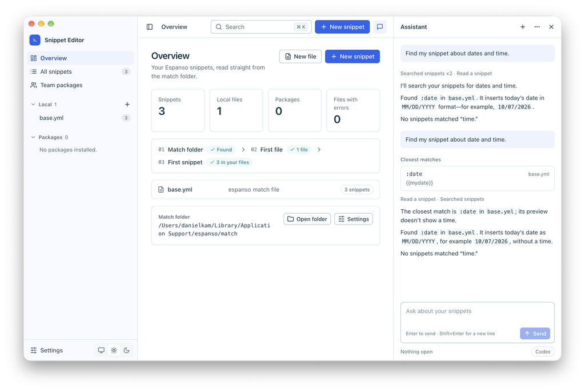Toggle the sidebar panel icon

[x=150, y=27]
